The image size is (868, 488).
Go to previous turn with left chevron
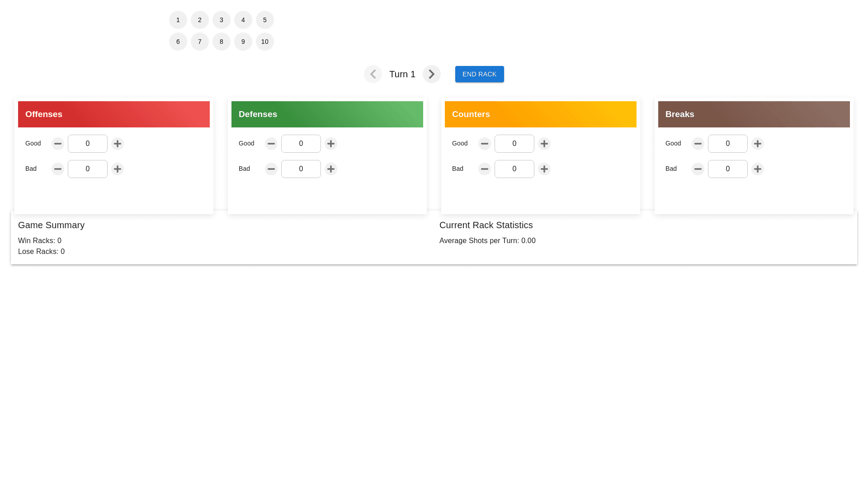click(373, 74)
